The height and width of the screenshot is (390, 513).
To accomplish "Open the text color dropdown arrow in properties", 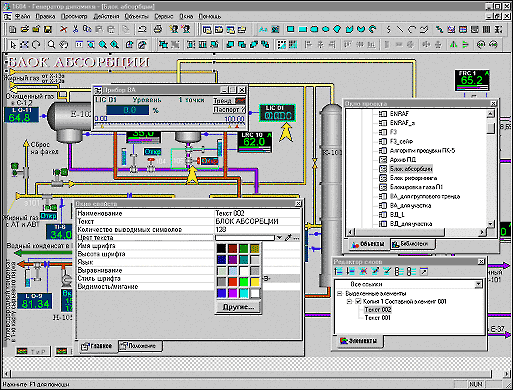I will 279,238.
